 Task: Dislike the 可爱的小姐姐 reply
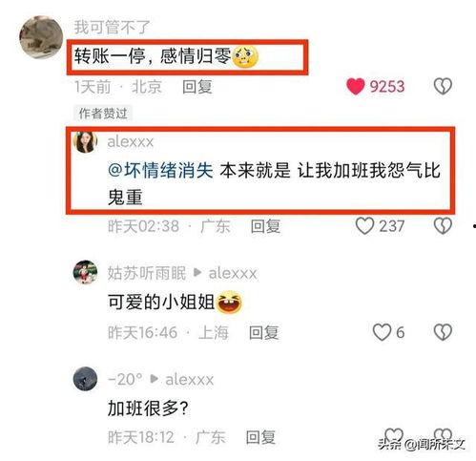[x=443, y=332]
